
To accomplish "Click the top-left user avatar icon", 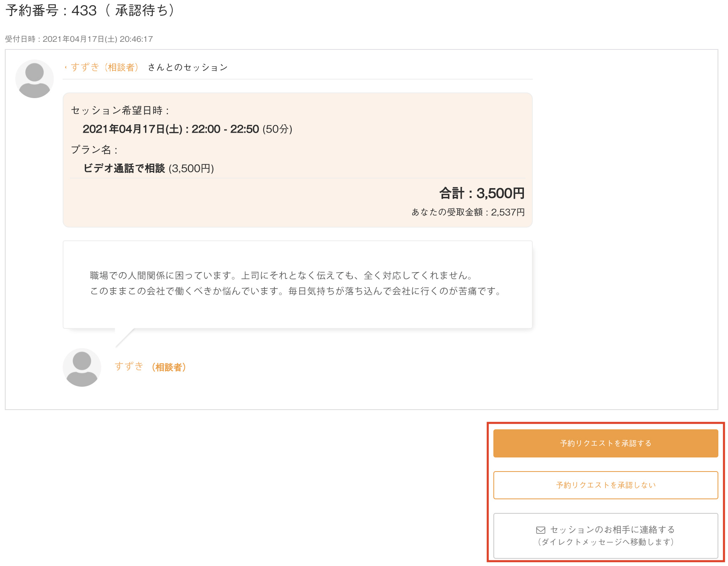I will point(35,79).
